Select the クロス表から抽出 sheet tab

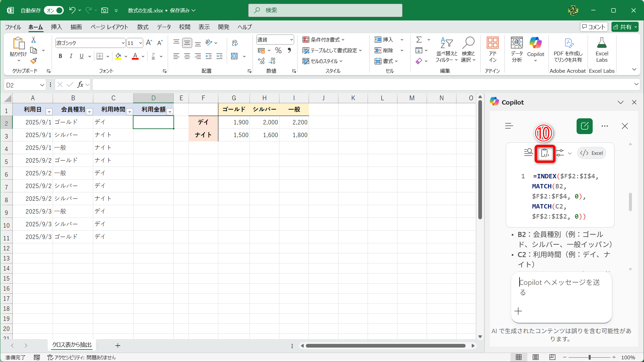click(71, 345)
